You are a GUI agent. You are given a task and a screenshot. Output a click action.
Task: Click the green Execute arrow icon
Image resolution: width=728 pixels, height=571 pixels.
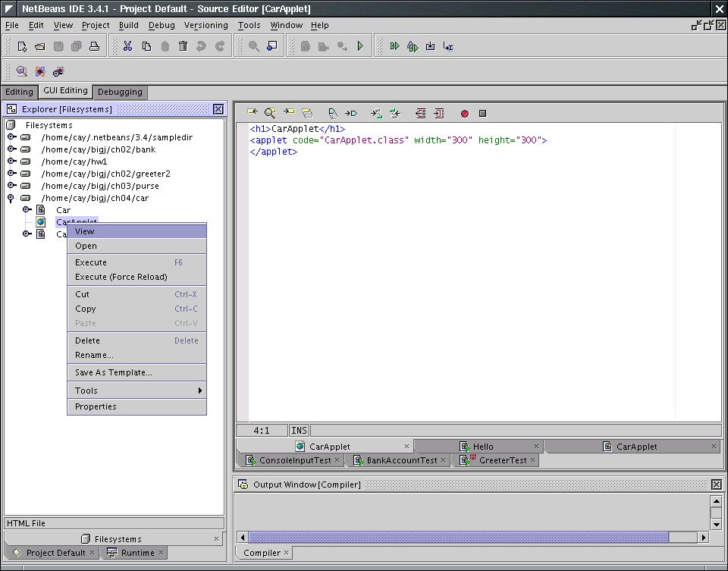click(360, 46)
